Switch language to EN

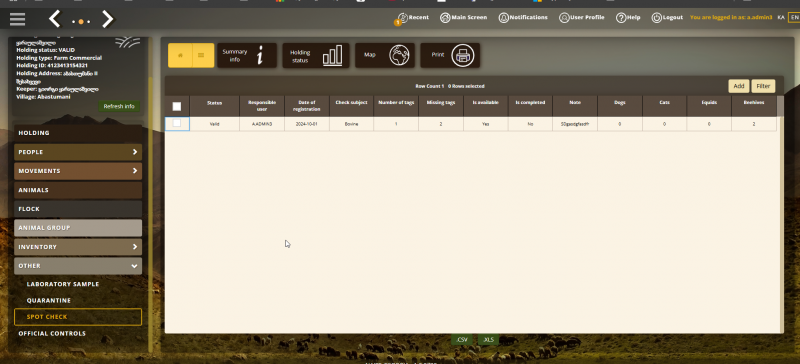(794, 17)
